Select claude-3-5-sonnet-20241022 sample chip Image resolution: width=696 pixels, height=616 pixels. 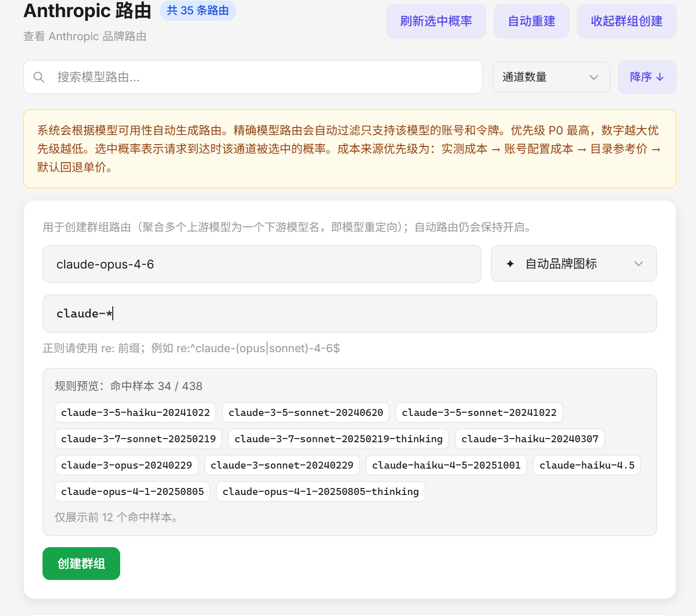479,413
